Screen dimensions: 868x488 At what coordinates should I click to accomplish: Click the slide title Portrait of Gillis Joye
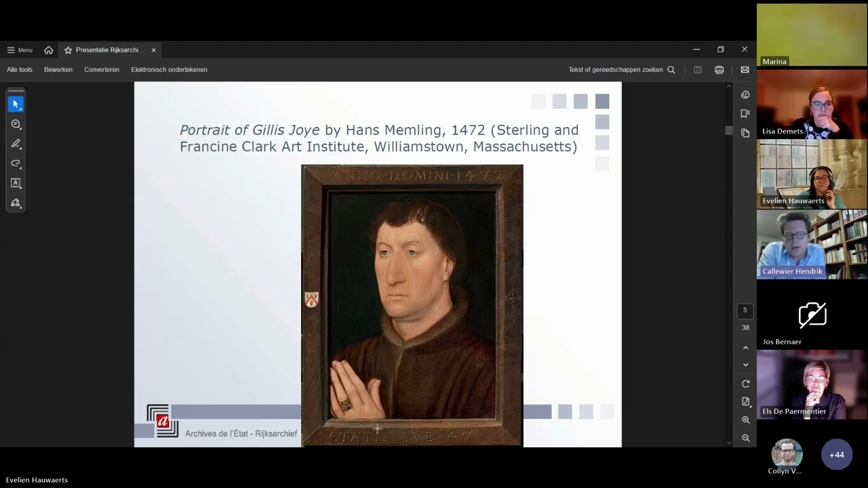[379, 138]
